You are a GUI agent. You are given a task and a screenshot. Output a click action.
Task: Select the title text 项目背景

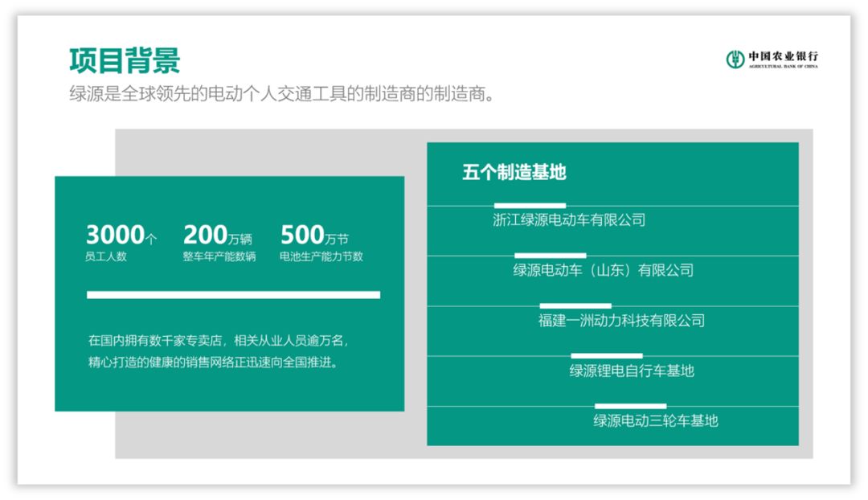tap(125, 60)
